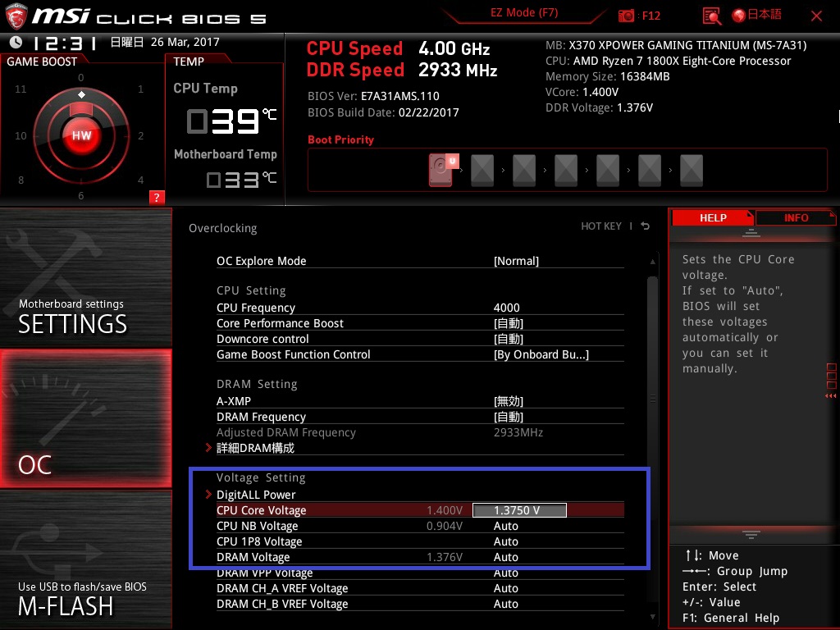840x630 pixels.
Task: Open the Game Boost question mark help
Action: pos(157,197)
